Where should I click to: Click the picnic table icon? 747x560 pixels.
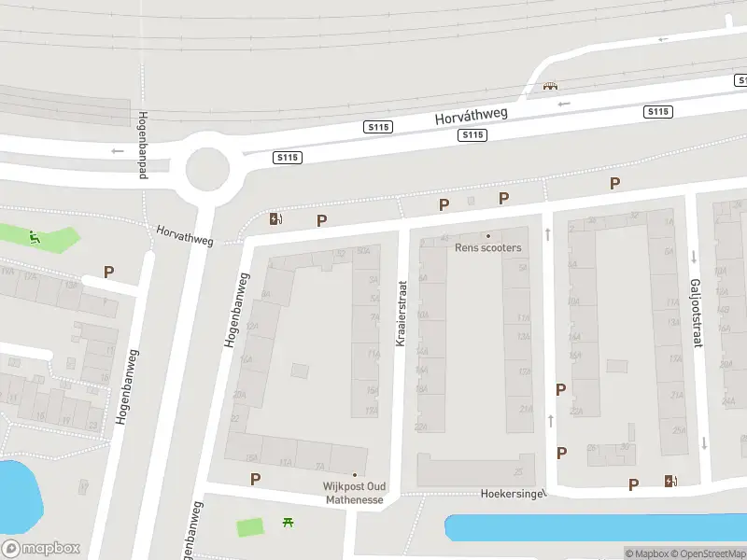coord(288,523)
